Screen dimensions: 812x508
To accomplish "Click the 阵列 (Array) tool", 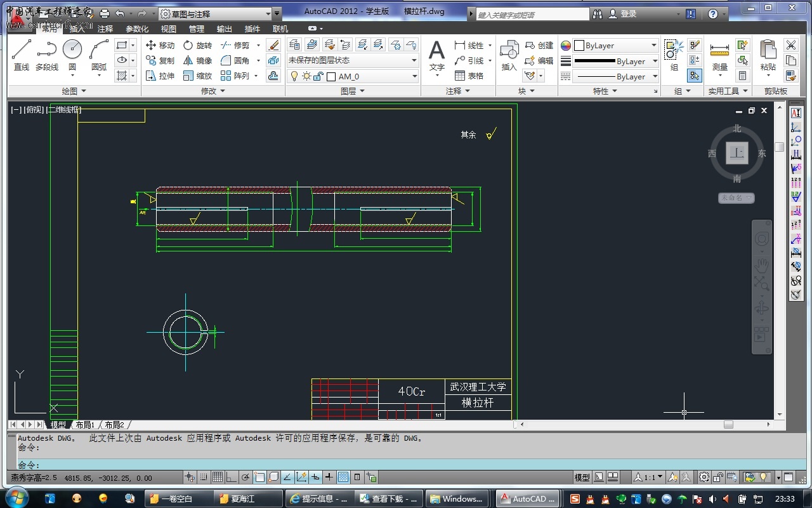I will pyautogui.click(x=235, y=76).
